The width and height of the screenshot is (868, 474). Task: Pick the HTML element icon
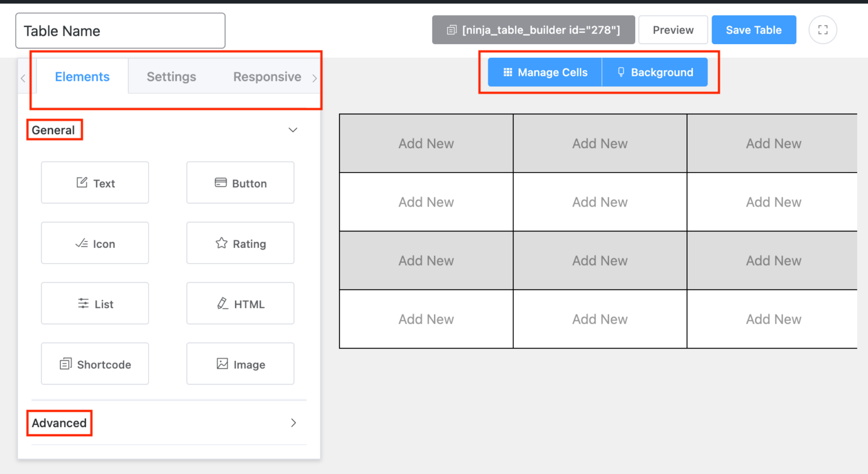coord(240,303)
